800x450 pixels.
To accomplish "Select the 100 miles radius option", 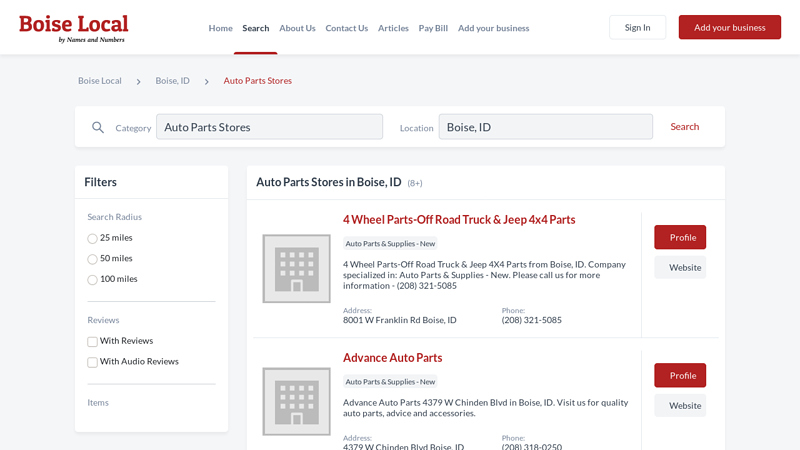I will 92,280.
